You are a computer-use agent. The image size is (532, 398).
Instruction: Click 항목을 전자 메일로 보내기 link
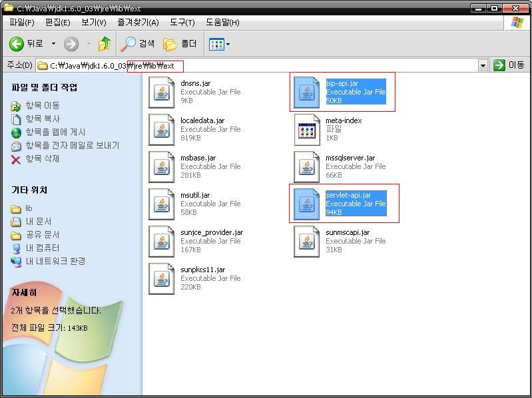pos(73,146)
